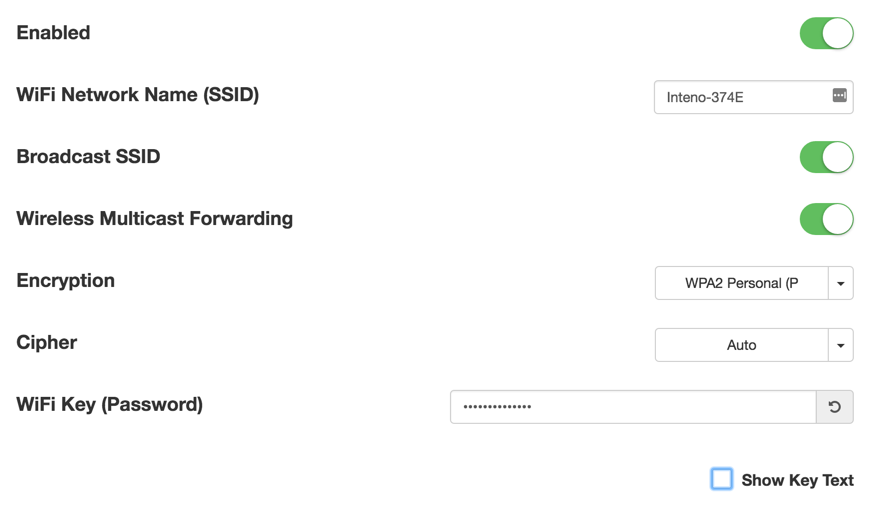The height and width of the screenshot is (511, 869).
Task: Check the Show Key Text checkbox
Action: tap(722, 479)
